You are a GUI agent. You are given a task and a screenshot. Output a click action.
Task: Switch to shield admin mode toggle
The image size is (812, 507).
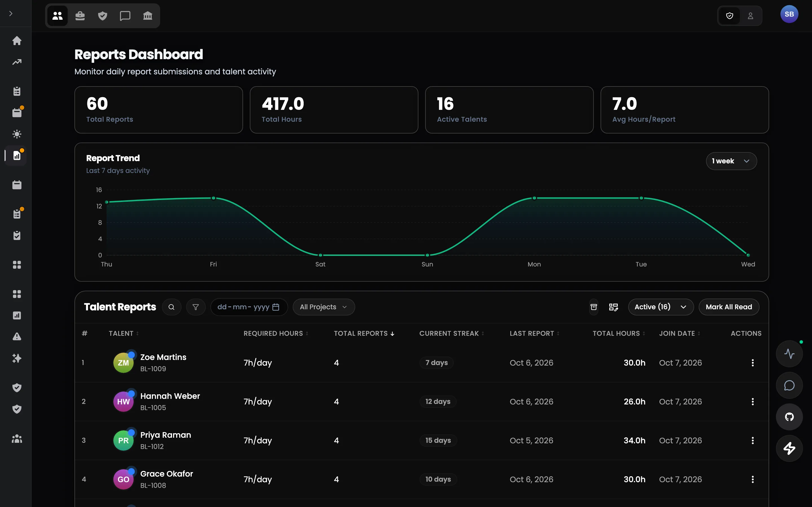coord(729,16)
